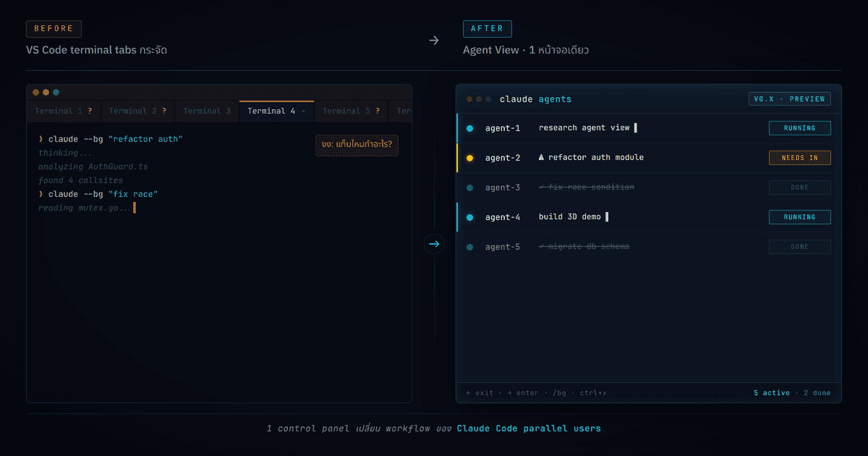
Task: Click DONE status of agent-3
Action: (799, 187)
